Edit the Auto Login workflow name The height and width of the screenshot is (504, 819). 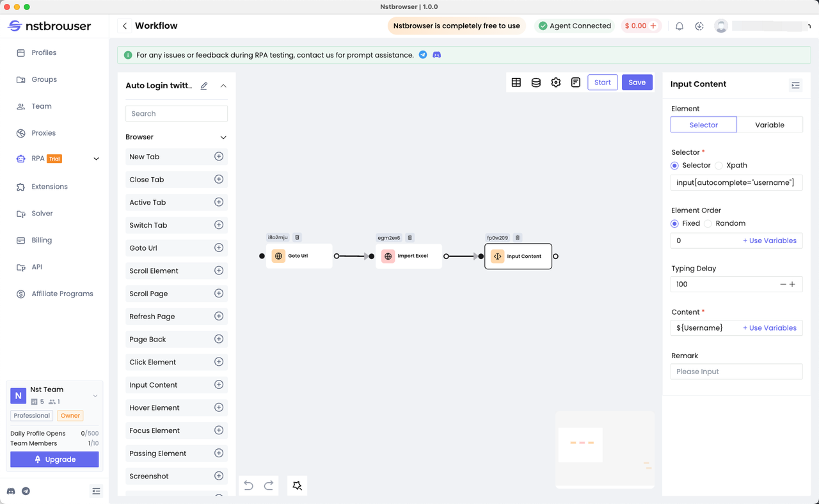pos(204,86)
